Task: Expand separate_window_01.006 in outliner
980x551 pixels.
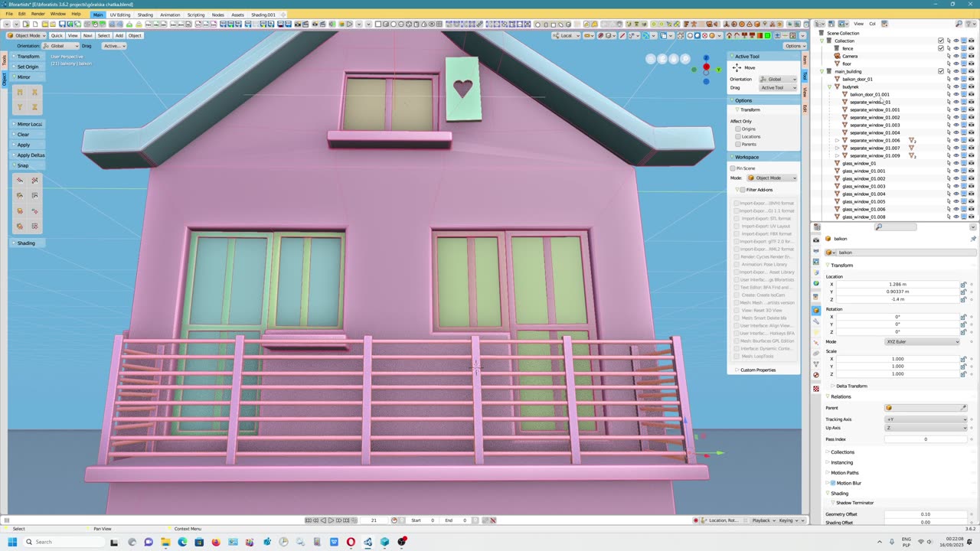Action: pyautogui.click(x=837, y=140)
